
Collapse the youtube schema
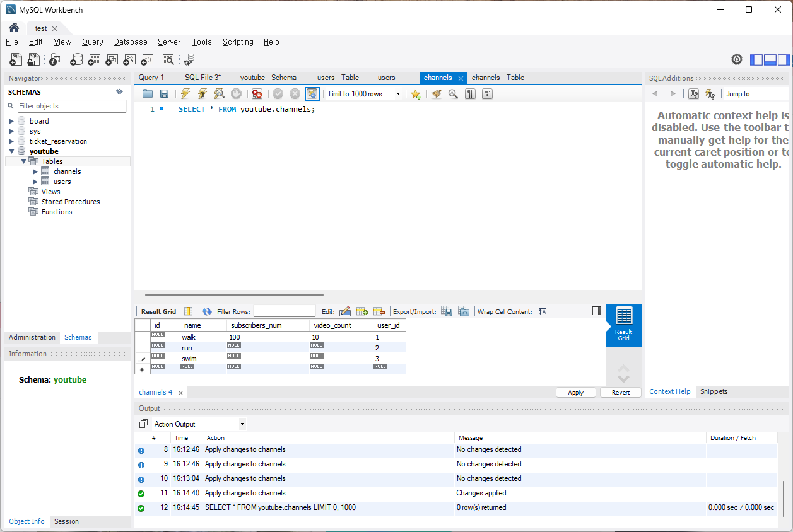(x=11, y=151)
